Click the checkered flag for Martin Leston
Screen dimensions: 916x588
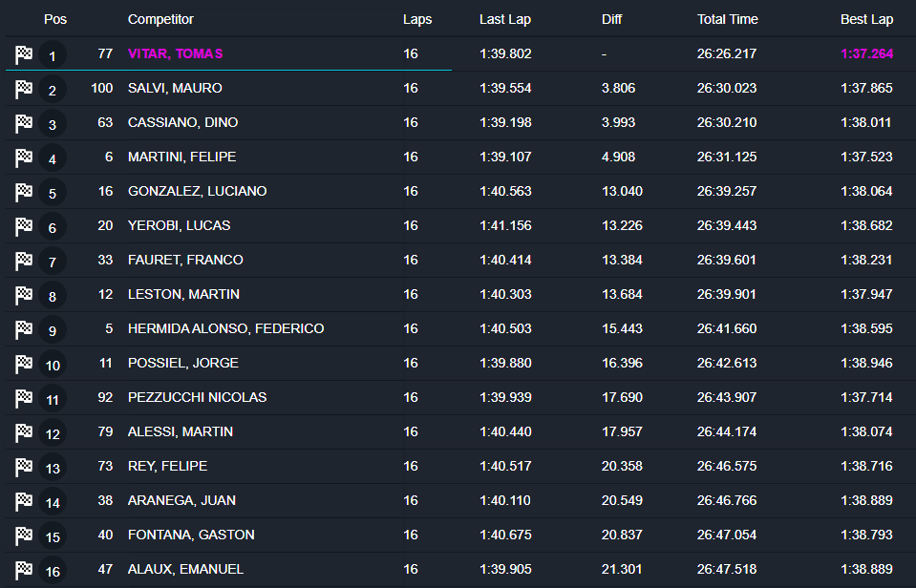click(x=24, y=296)
